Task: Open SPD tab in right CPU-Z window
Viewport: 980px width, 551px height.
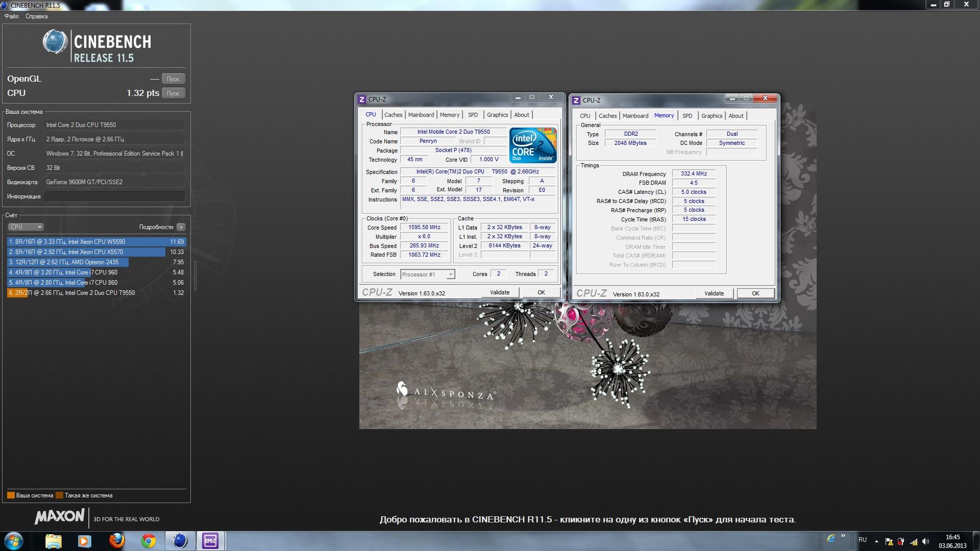Action: [688, 116]
